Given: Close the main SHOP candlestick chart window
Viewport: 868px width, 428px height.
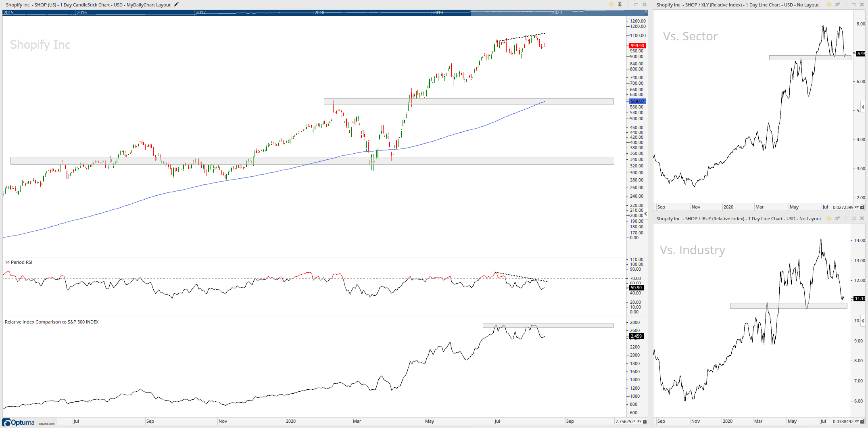Looking at the screenshot, I should [645, 4].
